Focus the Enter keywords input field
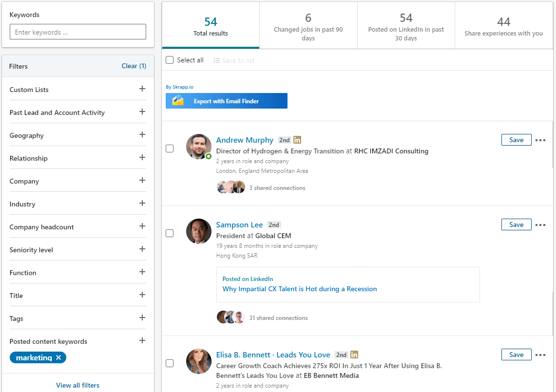 (77, 32)
